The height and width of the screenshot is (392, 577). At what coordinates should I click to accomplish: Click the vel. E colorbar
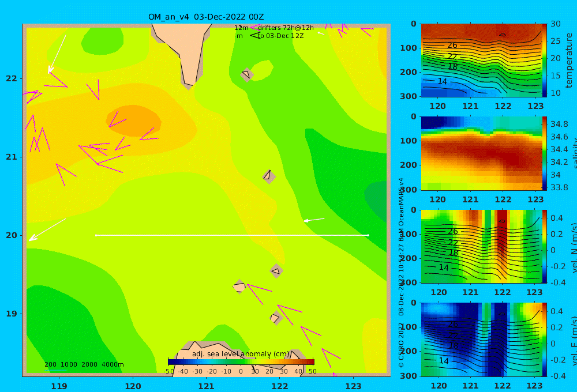click(x=545, y=340)
